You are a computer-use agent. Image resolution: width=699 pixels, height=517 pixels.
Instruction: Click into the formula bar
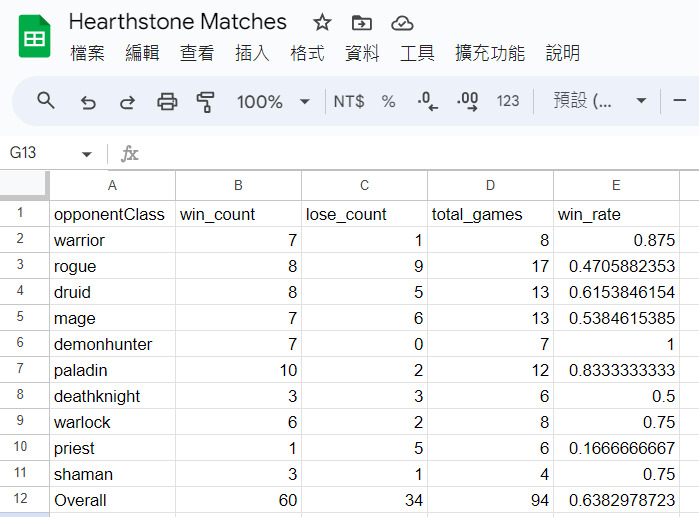[419, 154]
